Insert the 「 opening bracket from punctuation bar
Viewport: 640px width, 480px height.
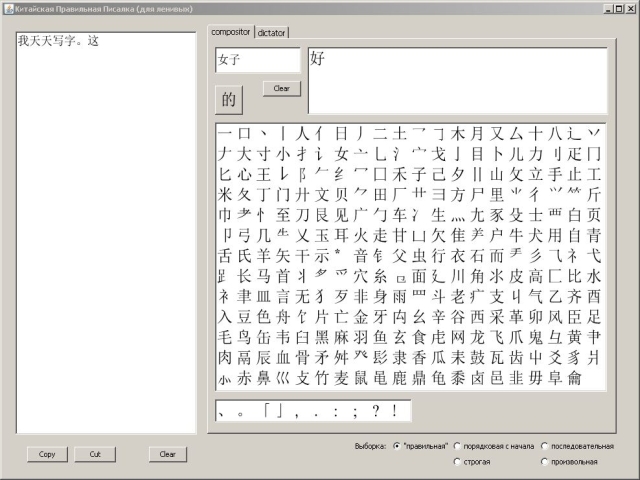click(266, 409)
